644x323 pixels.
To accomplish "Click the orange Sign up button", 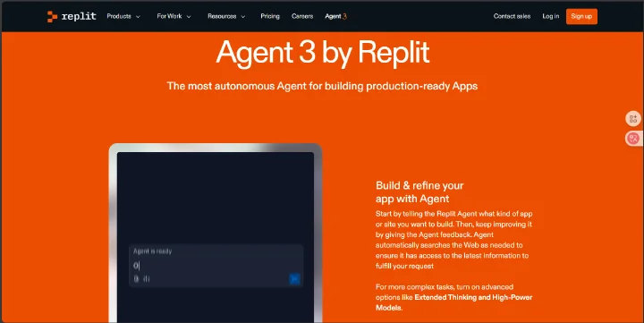I will pyautogui.click(x=581, y=16).
